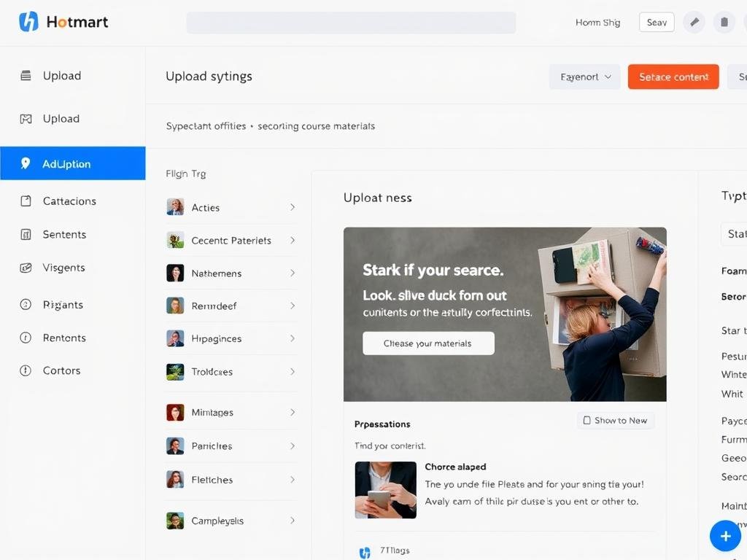Screen dimensions: 747x560
Task: Open the AdUption section via its pin icon
Action: point(26,163)
